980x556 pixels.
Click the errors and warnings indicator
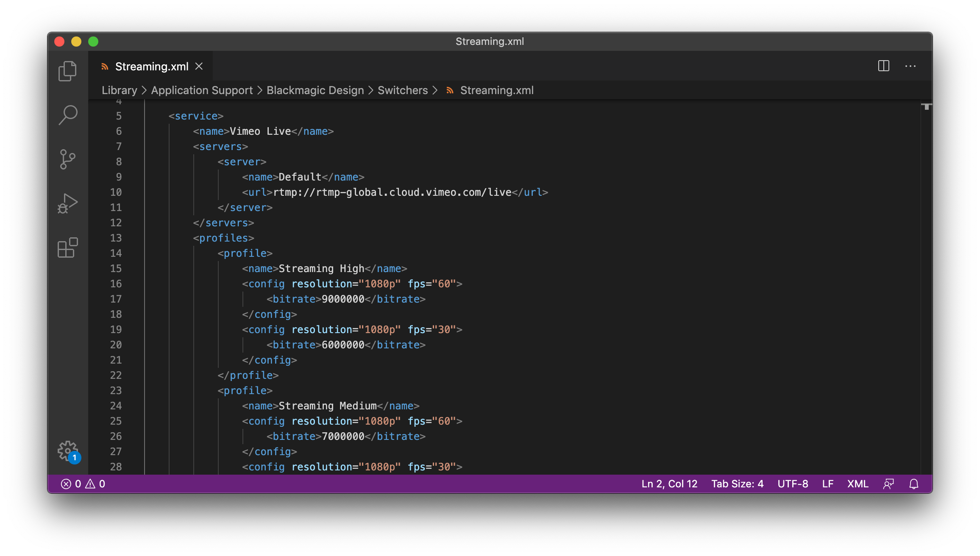click(83, 484)
